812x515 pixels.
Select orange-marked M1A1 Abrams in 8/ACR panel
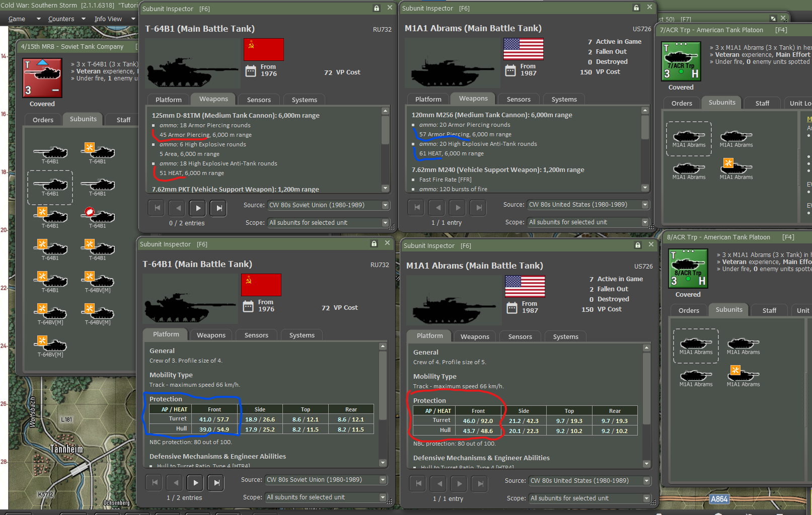pyautogui.click(x=743, y=377)
